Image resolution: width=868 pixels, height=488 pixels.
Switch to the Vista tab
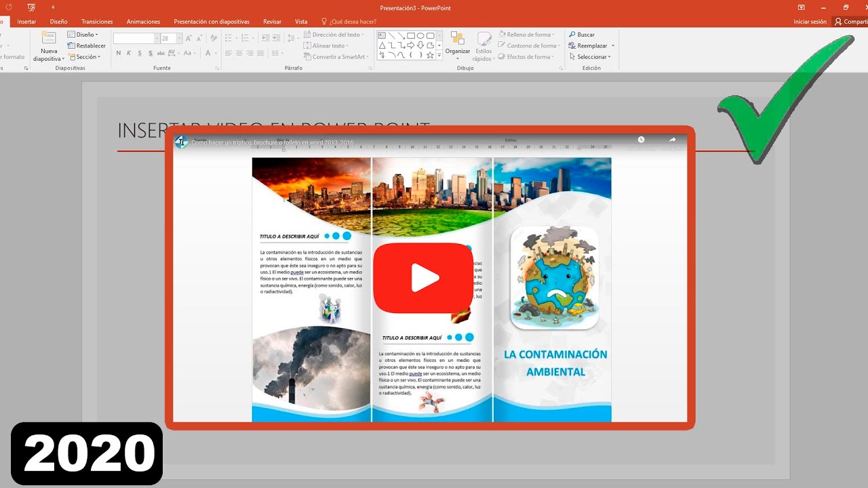(301, 22)
